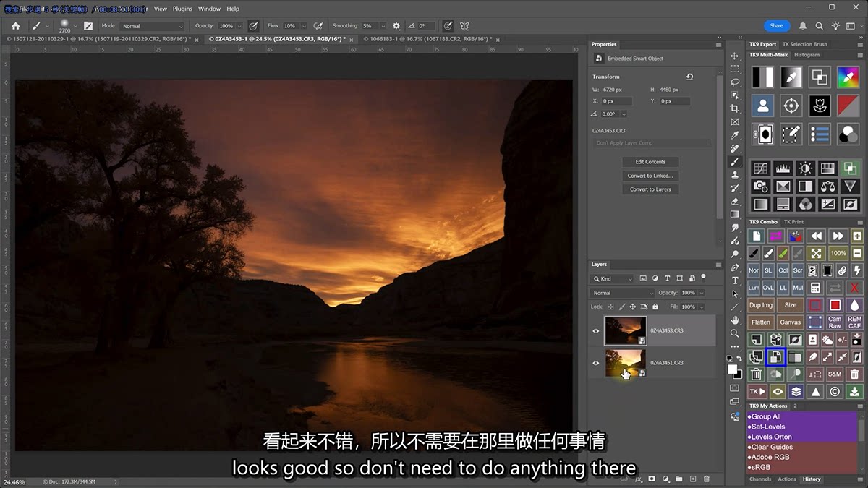The width and height of the screenshot is (868, 488).
Task: Select the Eraser tool
Action: click(x=735, y=202)
